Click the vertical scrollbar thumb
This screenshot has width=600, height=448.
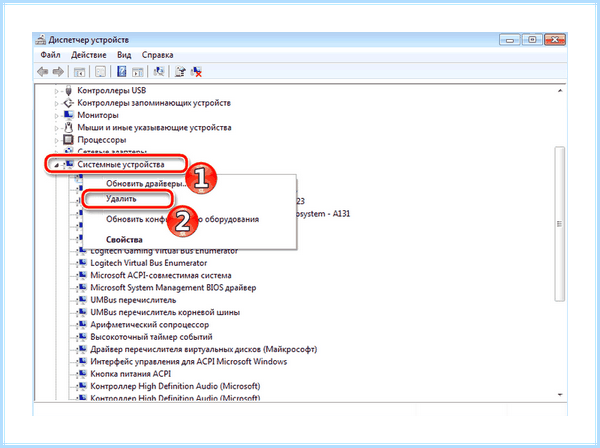point(559,224)
